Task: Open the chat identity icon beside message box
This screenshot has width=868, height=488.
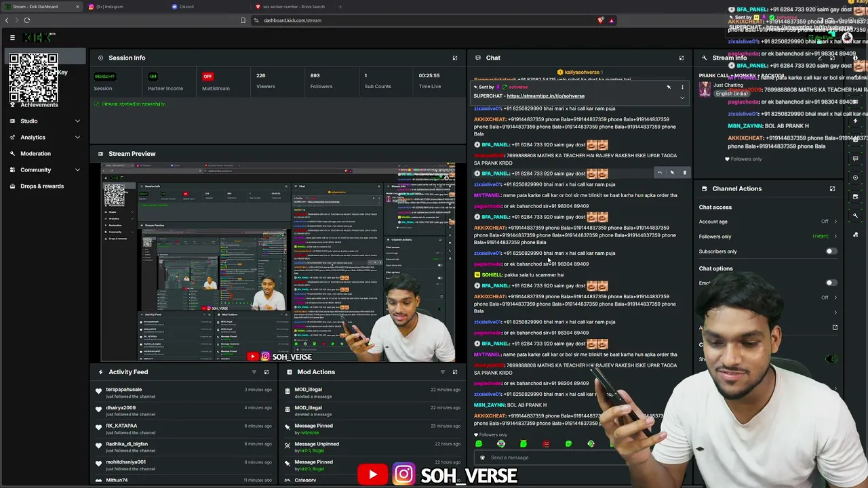Action: (x=482, y=457)
